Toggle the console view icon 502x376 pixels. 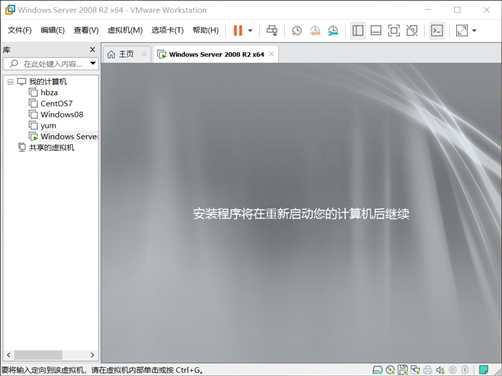pos(437,31)
